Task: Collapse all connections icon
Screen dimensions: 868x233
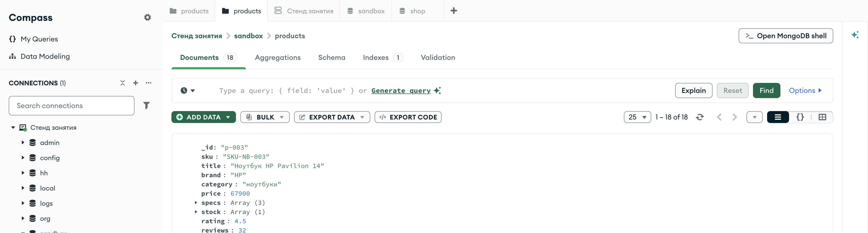Action: point(122,83)
